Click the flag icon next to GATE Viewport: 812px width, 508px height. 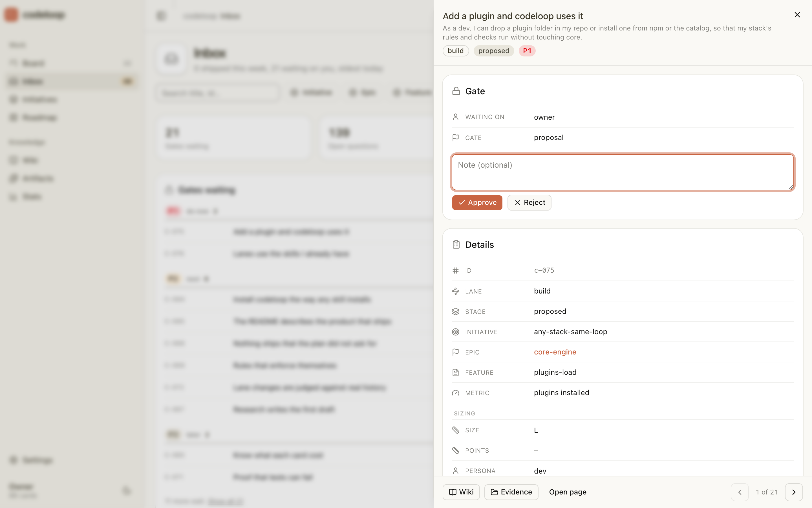coord(456,138)
